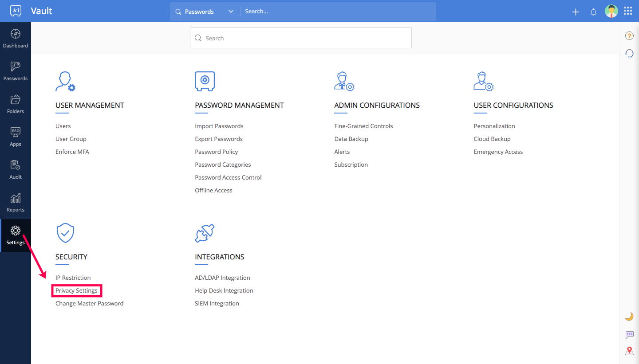Open Emergency Access settings

[498, 152]
